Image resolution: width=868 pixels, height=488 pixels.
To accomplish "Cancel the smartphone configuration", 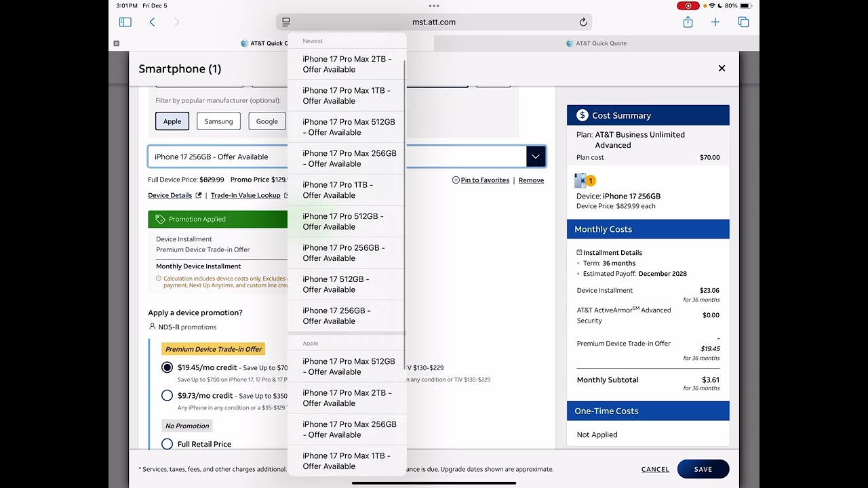I will [x=655, y=469].
